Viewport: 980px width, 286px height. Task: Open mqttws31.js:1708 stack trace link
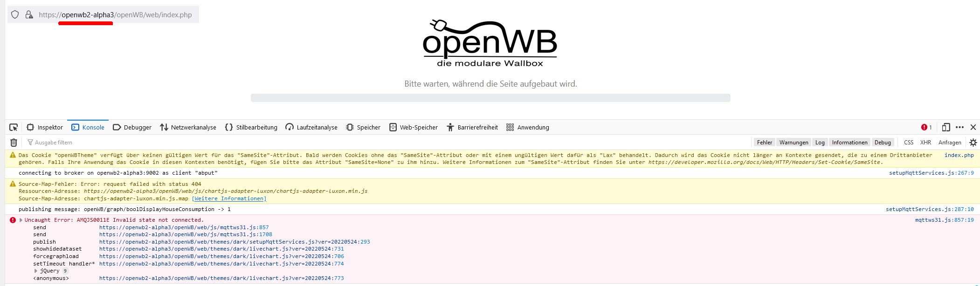click(x=186, y=234)
